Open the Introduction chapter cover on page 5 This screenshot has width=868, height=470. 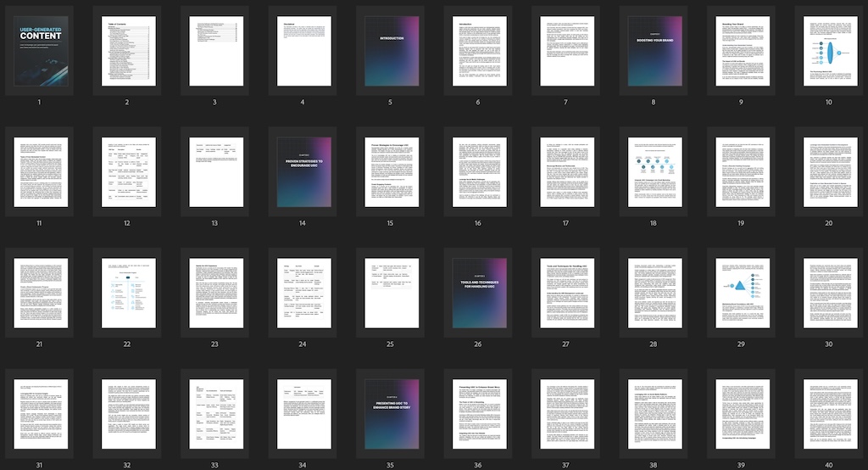[391, 51]
